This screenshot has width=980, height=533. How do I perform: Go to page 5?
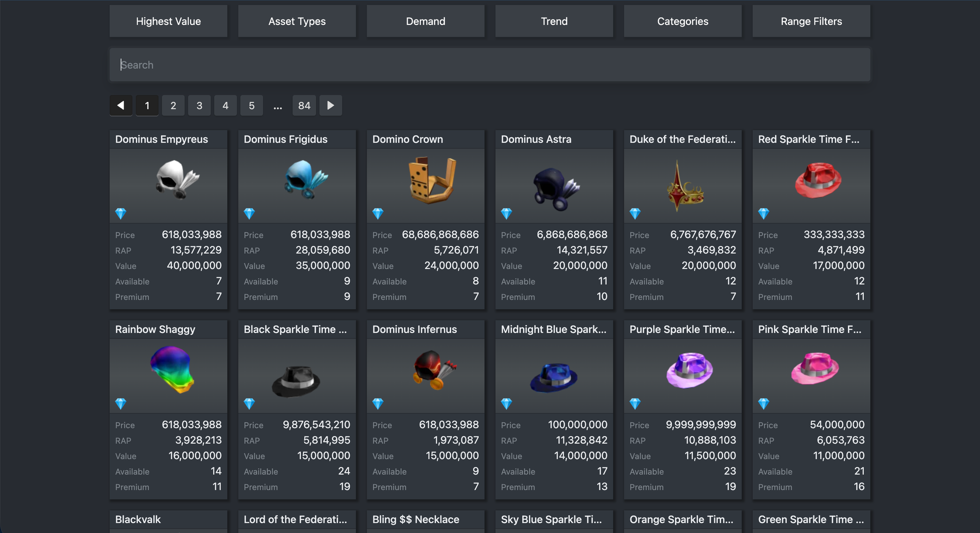pos(251,105)
